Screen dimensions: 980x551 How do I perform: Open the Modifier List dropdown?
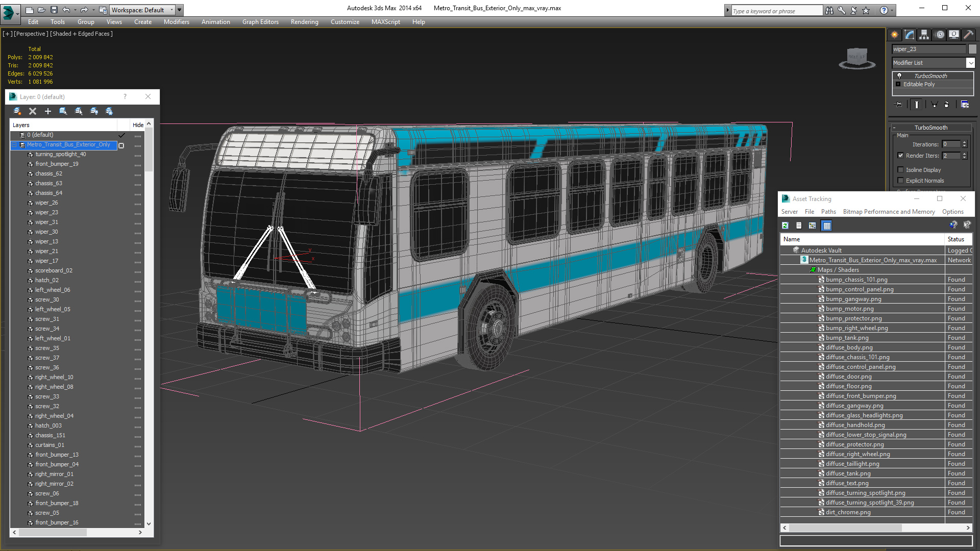coord(970,63)
